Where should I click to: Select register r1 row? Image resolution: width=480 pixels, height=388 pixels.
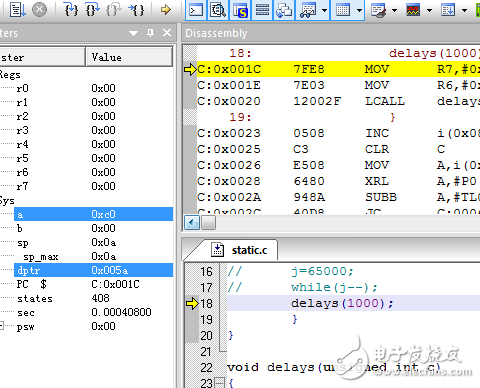click(87, 102)
